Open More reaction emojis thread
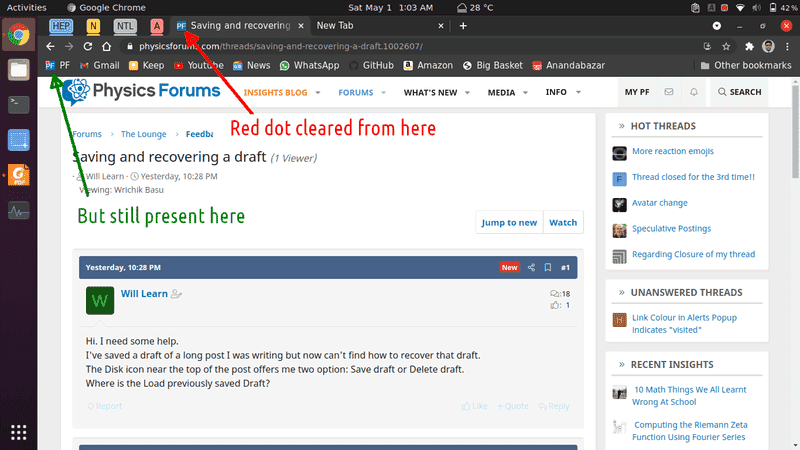 [x=672, y=151]
